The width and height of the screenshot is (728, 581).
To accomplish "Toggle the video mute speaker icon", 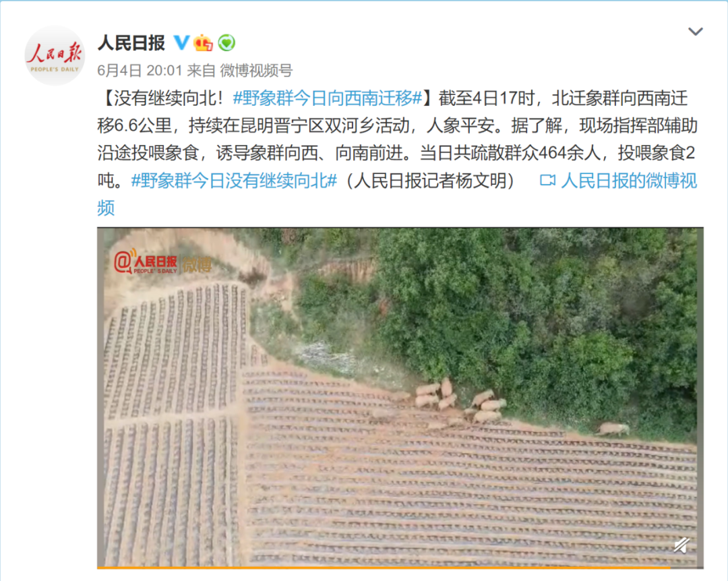I will [x=681, y=545].
